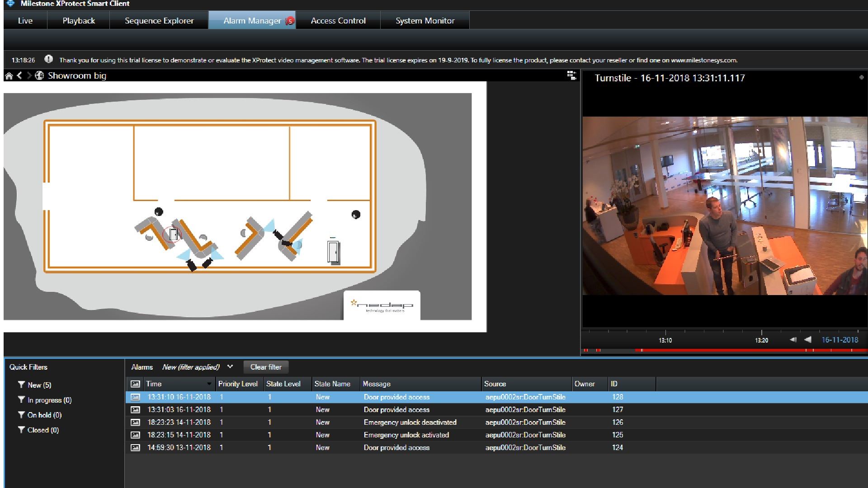Click the New (filter applied) label
This screenshot has width=868, height=488.
191,367
